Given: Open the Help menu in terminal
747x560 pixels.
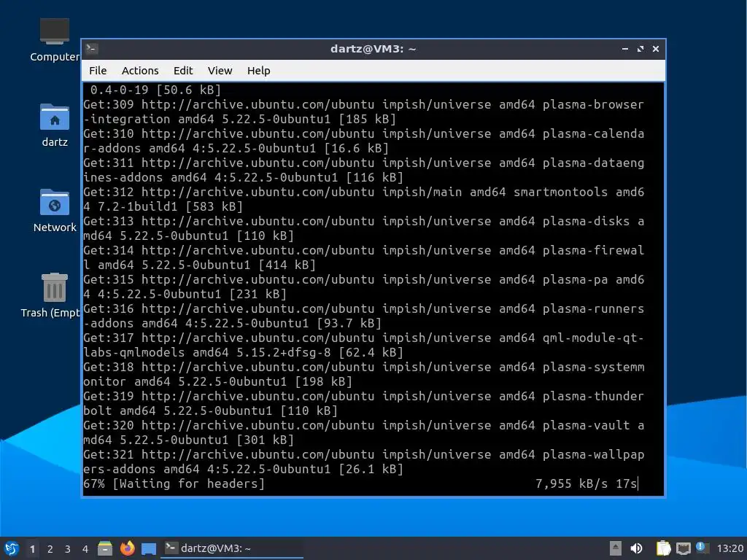Looking at the screenshot, I should (x=259, y=71).
